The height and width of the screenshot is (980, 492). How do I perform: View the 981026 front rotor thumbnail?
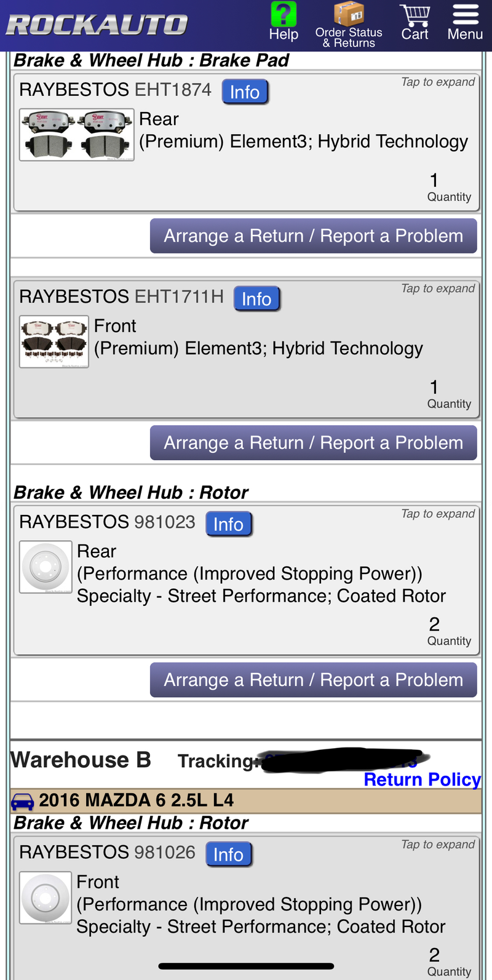click(46, 898)
